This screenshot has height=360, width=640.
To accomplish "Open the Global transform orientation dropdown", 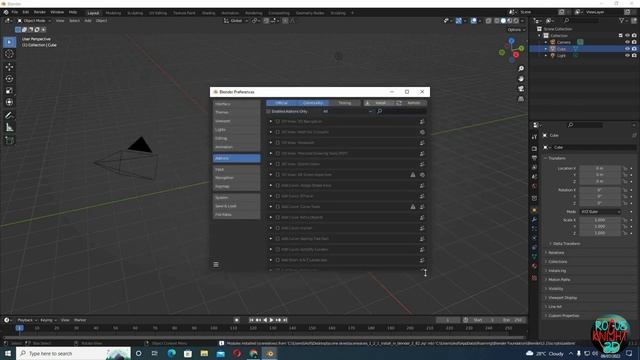I will click(x=236, y=20).
